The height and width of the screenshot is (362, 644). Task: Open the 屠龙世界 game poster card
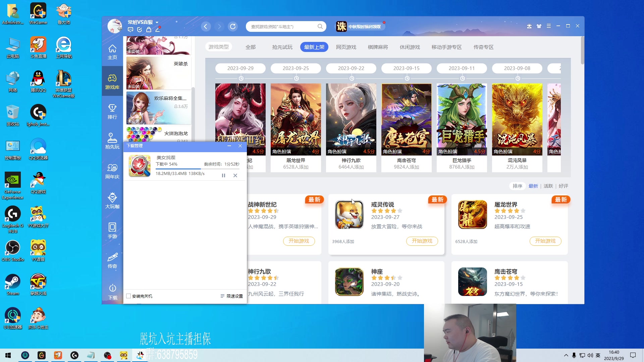pos(296,128)
